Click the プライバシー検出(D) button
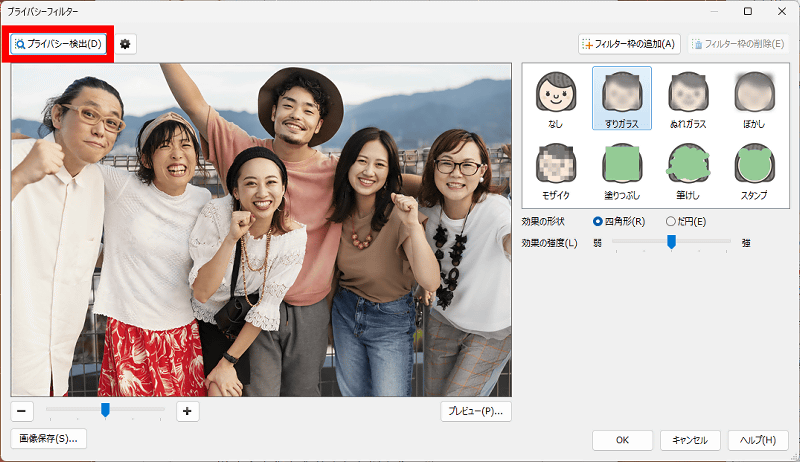The width and height of the screenshot is (800, 462). (58, 44)
